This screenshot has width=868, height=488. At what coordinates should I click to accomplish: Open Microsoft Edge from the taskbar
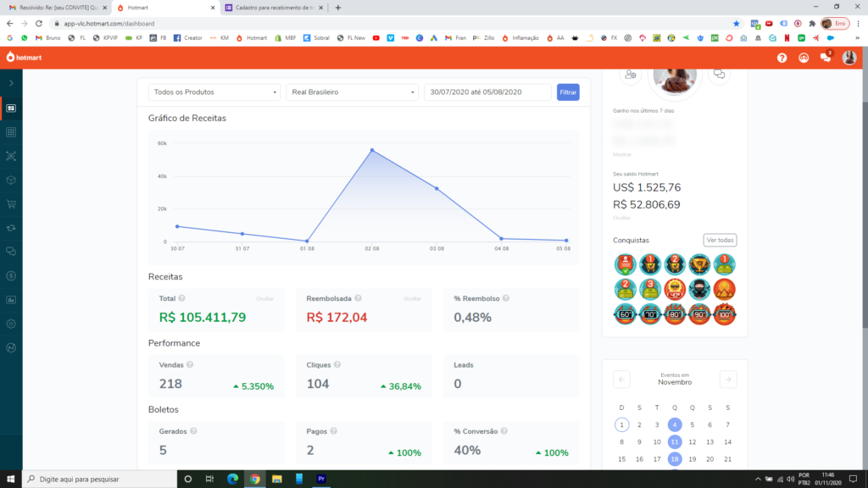point(232,480)
